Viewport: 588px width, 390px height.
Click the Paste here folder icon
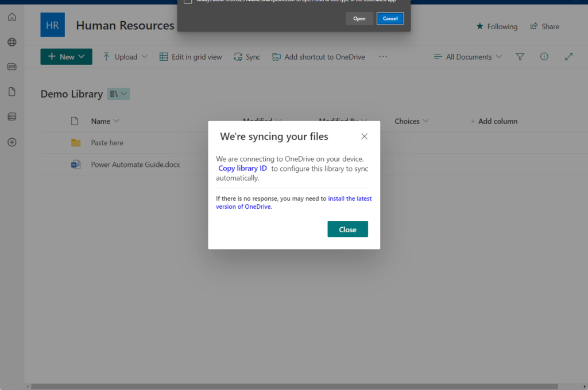point(76,143)
